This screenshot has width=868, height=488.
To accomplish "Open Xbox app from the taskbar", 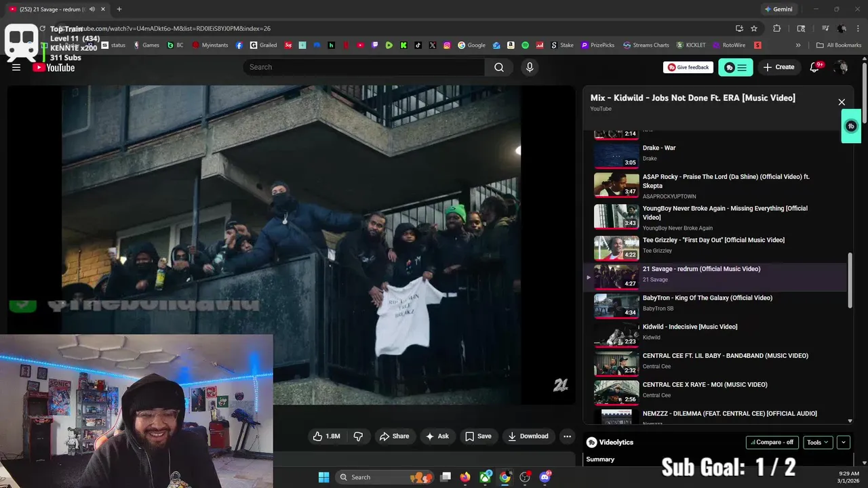I will [x=486, y=477].
